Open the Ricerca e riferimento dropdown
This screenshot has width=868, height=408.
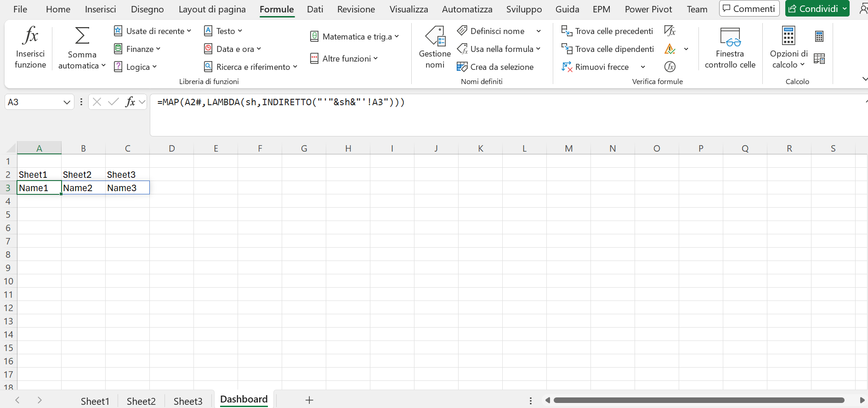click(x=250, y=67)
